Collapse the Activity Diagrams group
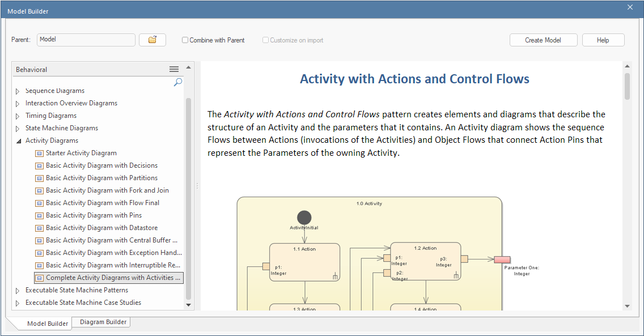 [18, 141]
